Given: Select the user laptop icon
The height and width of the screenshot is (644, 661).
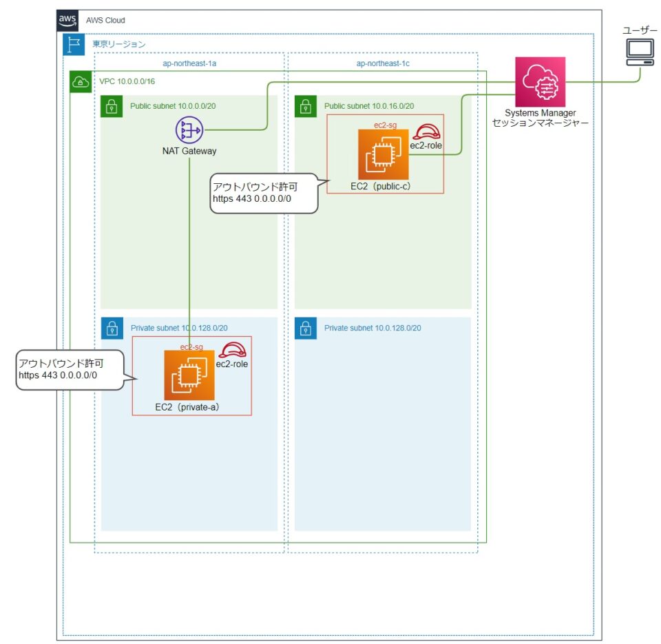Looking at the screenshot, I should point(640,53).
